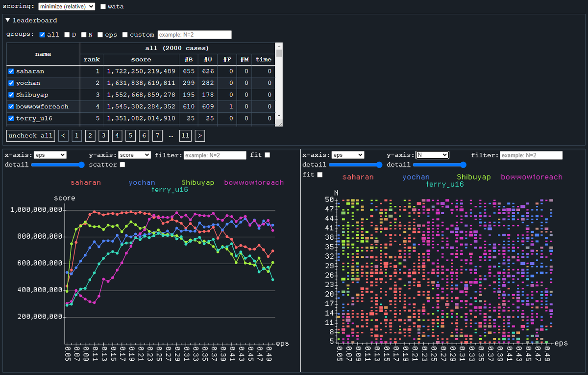Uncheck bowwowforeach in leaderboard
This screenshot has height=375, width=588.
coord(11,106)
